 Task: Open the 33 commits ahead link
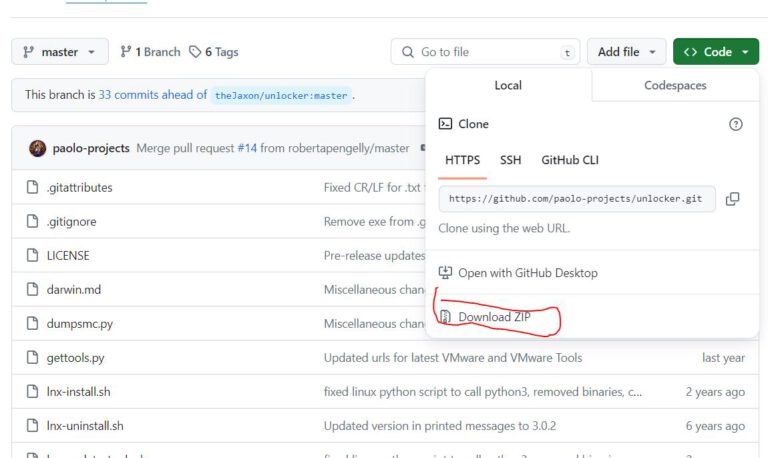click(153, 95)
